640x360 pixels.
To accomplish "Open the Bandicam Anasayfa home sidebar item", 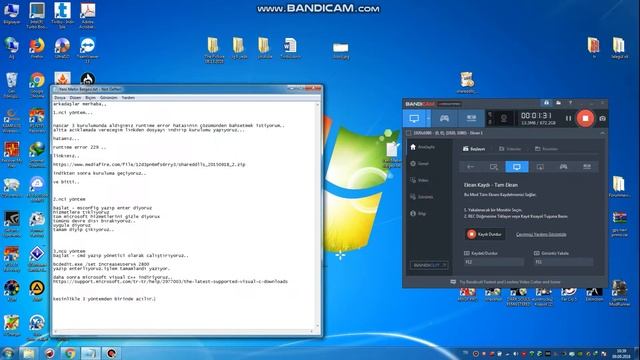I will click(x=422, y=147).
